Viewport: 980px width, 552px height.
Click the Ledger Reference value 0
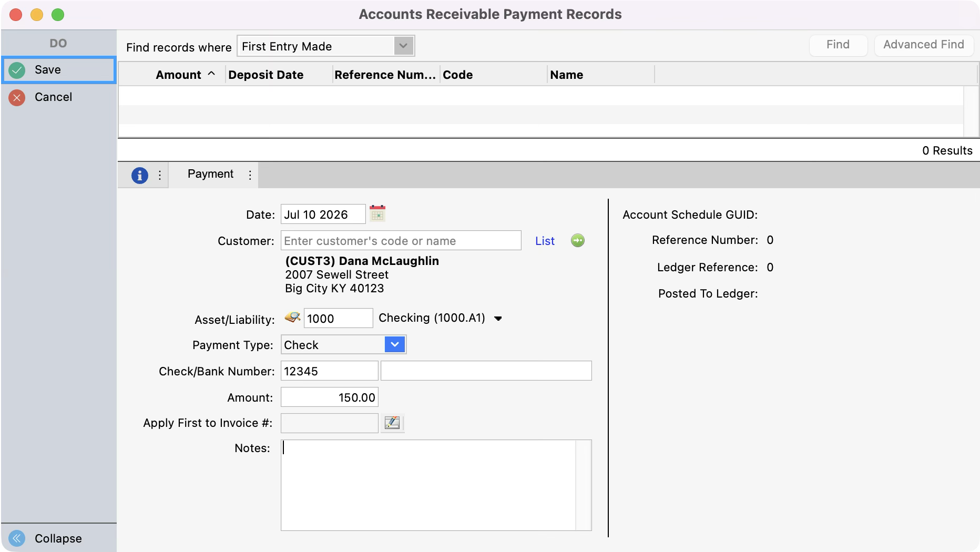[770, 268]
